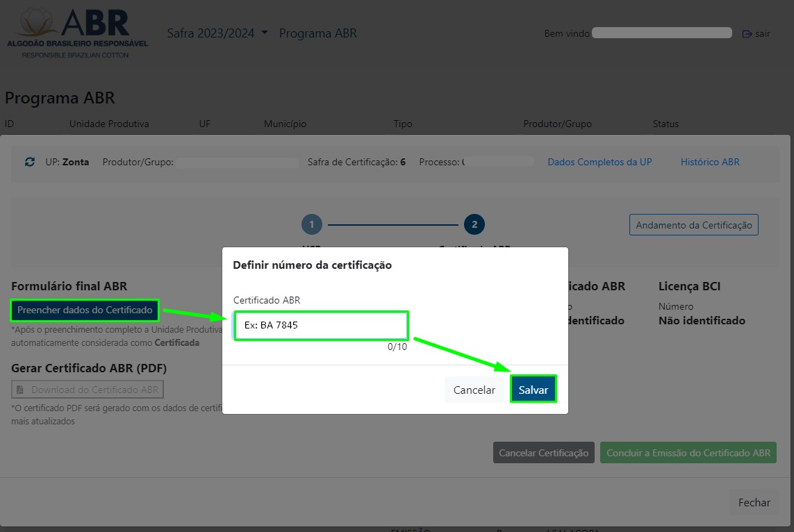794x532 pixels.
Task: Open the Histórico ABR link
Action: coord(709,162)
